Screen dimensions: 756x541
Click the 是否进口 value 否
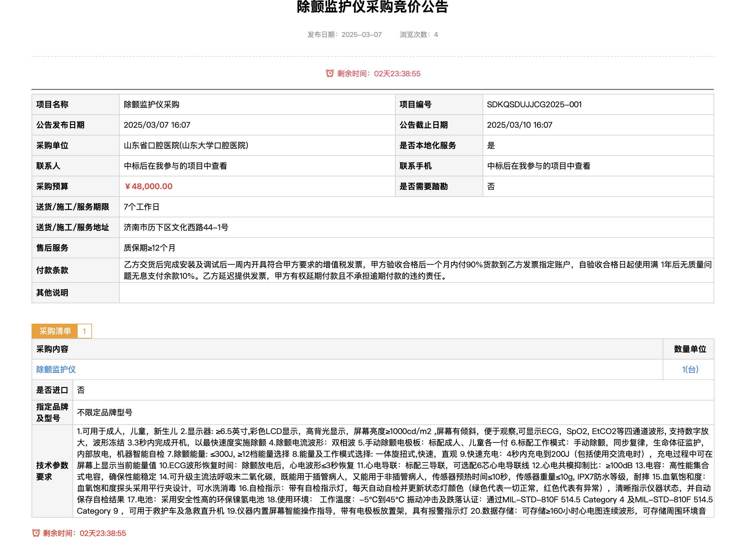click(x=81, y=390)
